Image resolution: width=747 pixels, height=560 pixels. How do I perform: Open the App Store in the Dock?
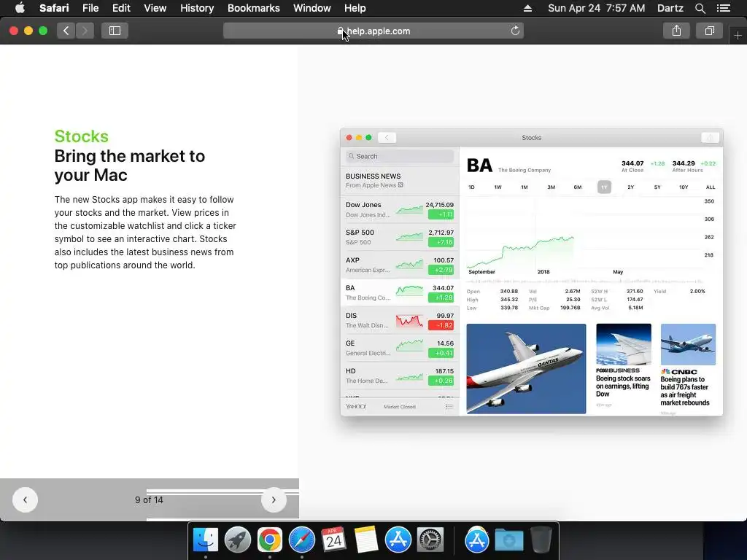(x=398, y=540)
